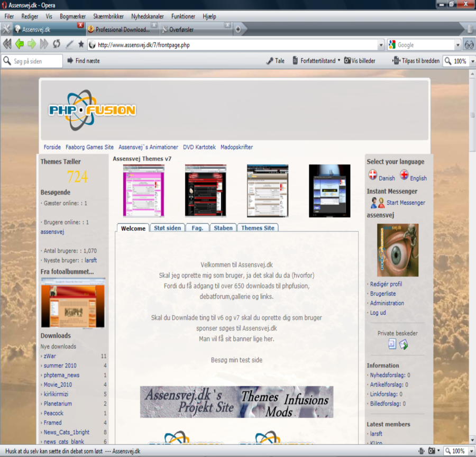Click the PHP-Fusion logo
The image size is (476, 457).
[x=92, y=110]
